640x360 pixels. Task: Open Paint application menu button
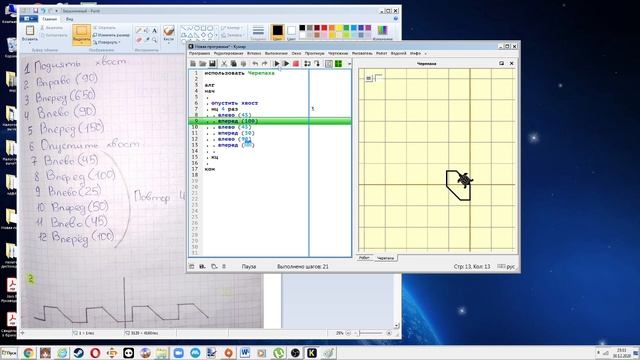29,19
